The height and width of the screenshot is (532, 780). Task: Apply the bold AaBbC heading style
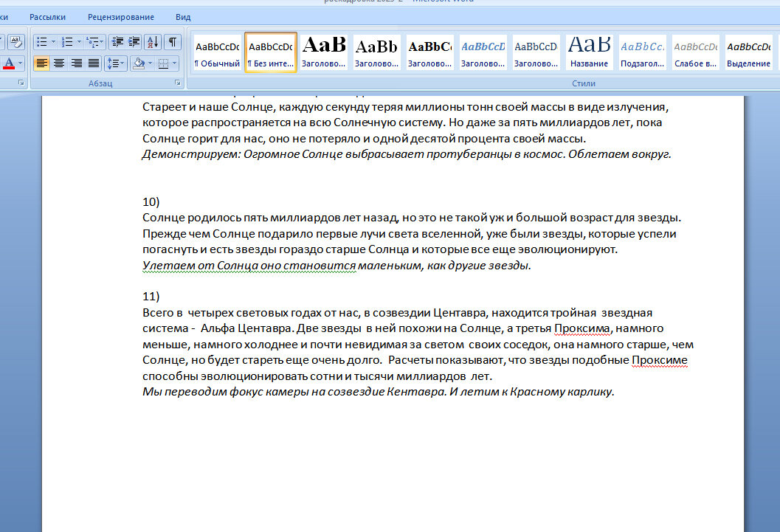(430, 52)
